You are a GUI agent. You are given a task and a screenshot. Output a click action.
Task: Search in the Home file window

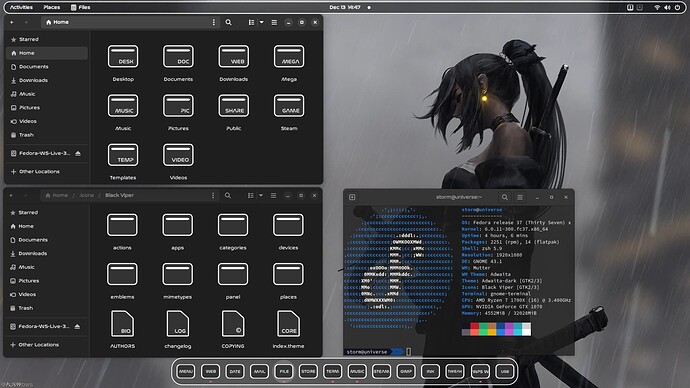(228, 22)
